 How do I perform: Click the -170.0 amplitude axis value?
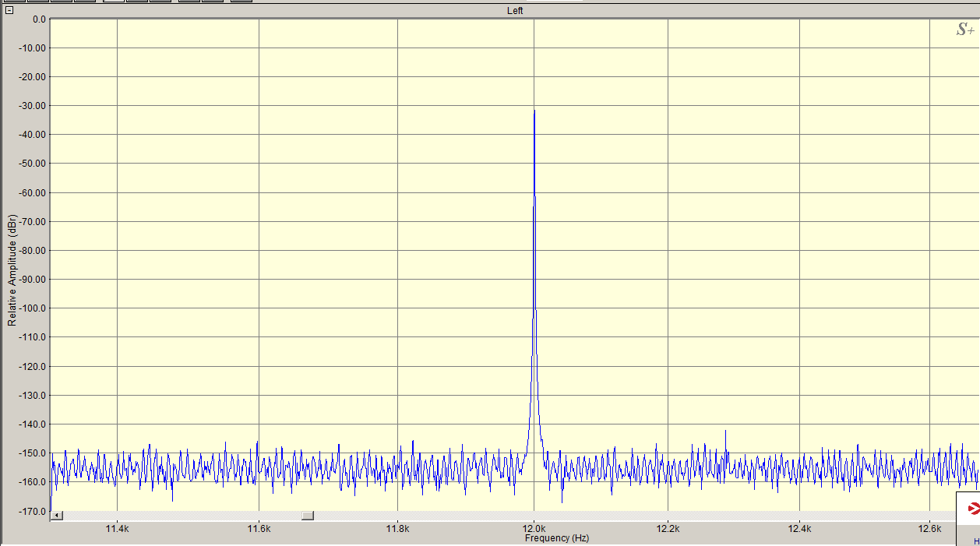[33, 512]
